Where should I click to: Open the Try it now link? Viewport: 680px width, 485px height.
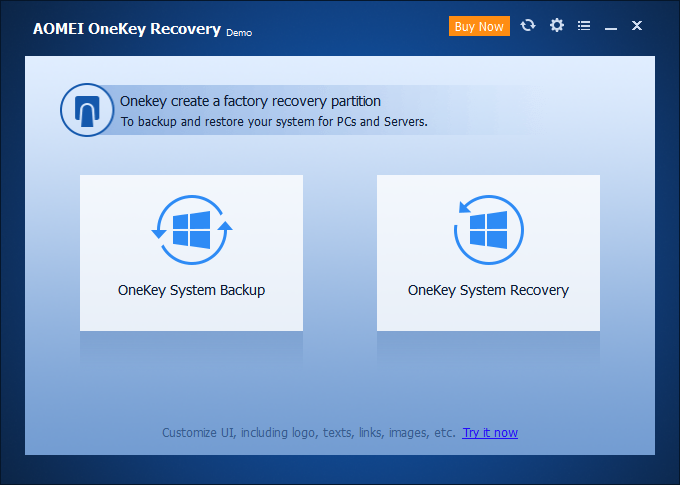click(490, 433)
